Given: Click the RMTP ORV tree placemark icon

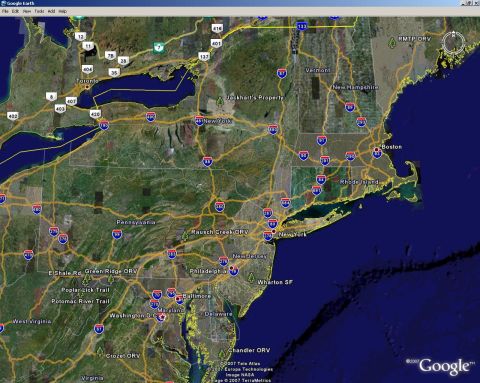Looking at the screenshot, I should point(392,42).
